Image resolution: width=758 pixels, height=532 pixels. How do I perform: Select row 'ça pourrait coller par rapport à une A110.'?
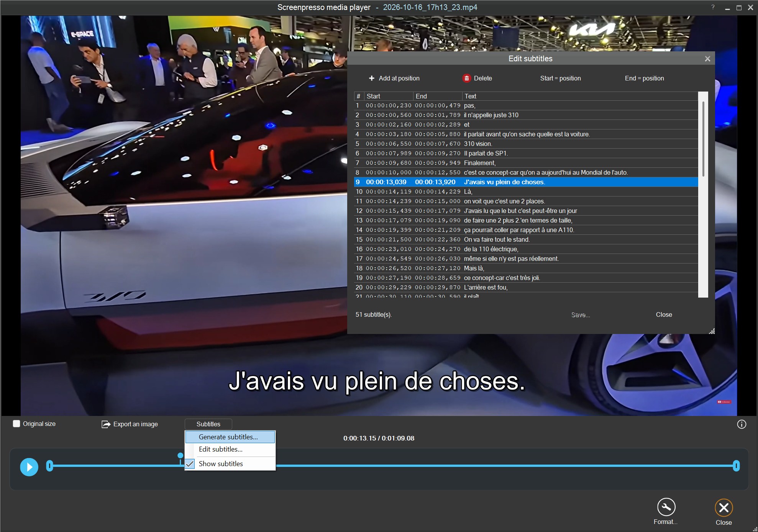tap(526, 230)
